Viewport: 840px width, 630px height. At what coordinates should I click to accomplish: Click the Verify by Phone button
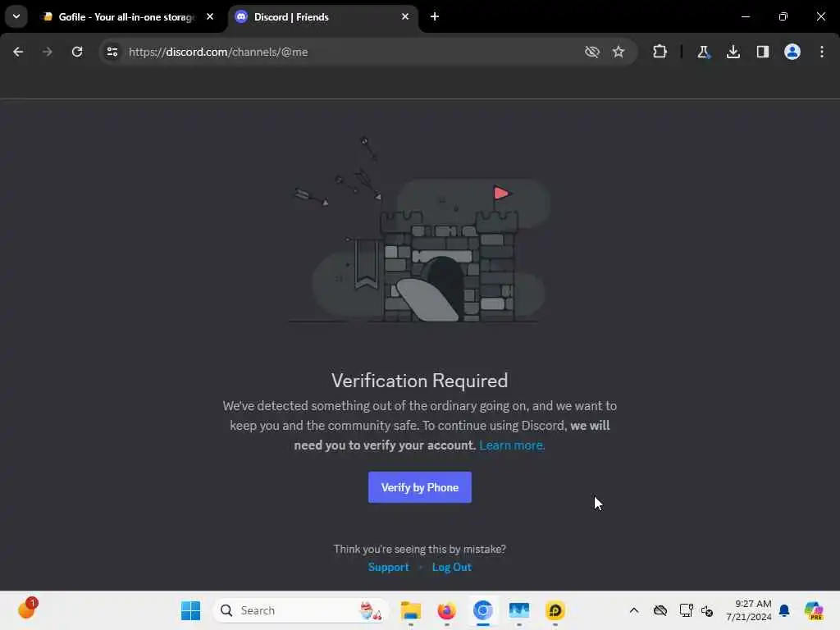click(419, 487)
